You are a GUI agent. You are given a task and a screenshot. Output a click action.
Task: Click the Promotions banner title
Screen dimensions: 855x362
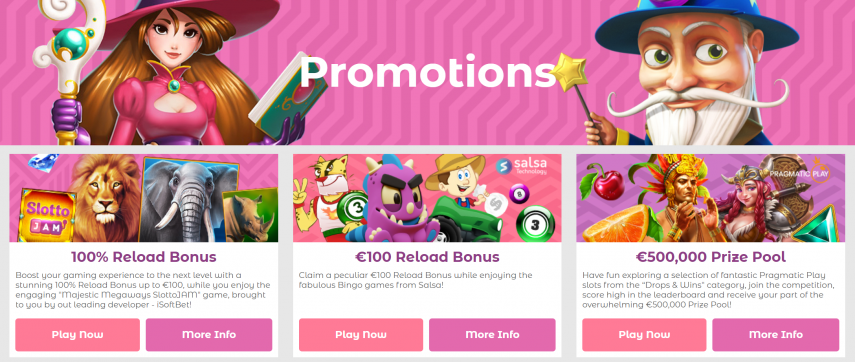[428, 73]
